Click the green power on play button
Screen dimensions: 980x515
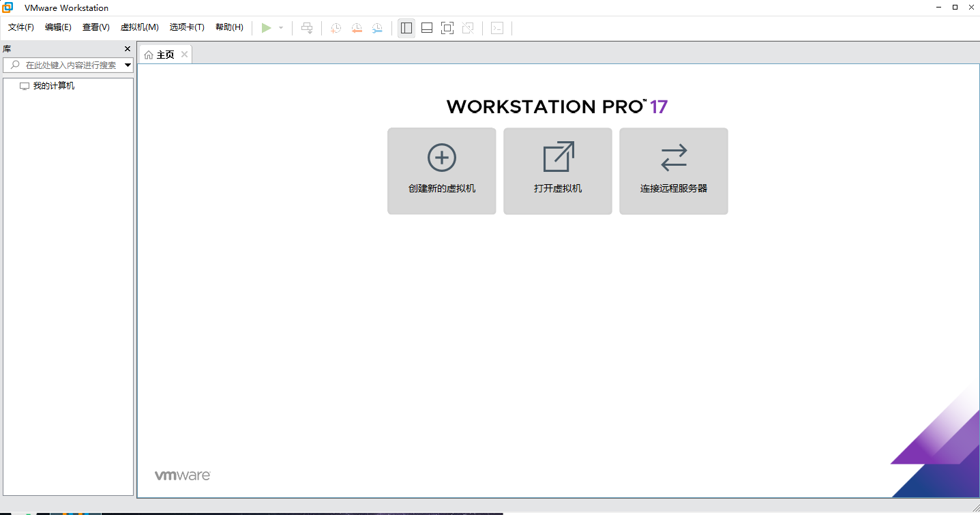tap(266, 28)
